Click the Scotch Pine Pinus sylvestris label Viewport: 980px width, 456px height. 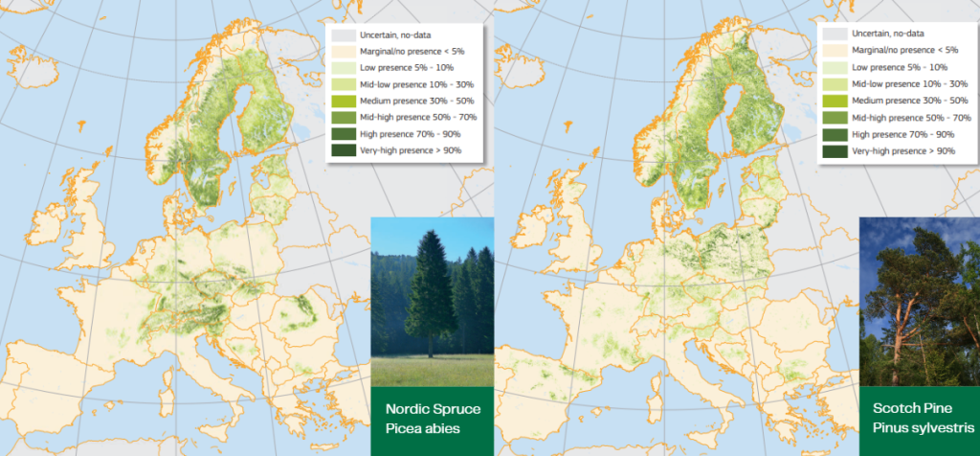[924, 419]
